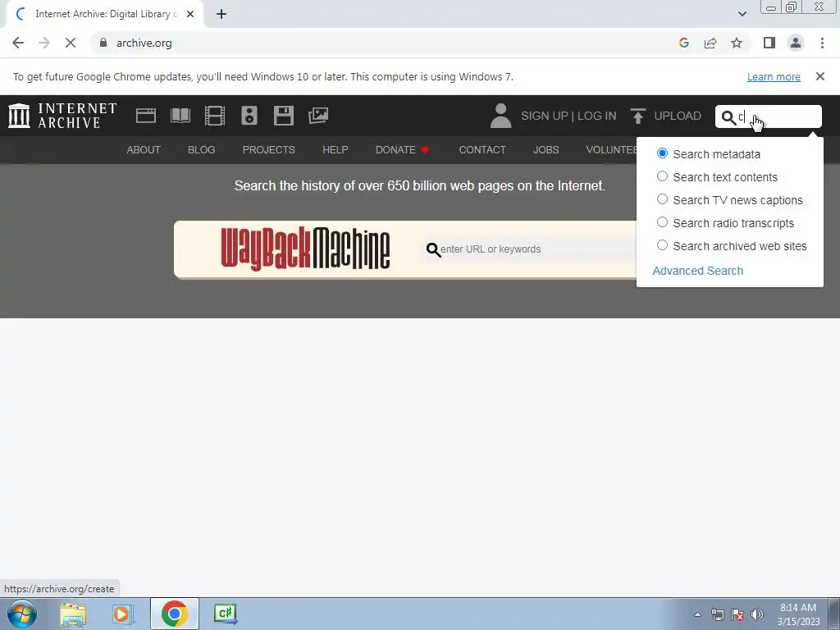Image resolution: width=840 pixels, height=630 pixels.
Task: Click the LOG IN link
Action: click(x=597, y=116)
